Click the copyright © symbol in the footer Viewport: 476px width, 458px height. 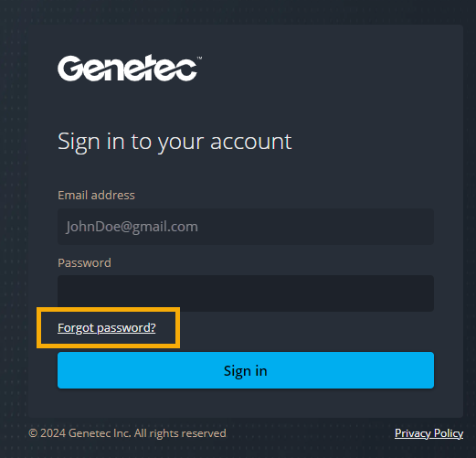33,433
